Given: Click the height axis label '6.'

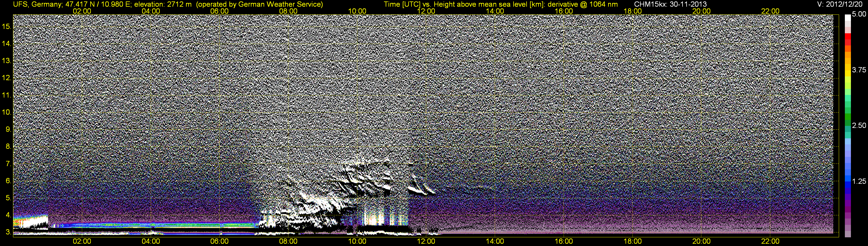Looking at the screenshot, I should point(8,181).
